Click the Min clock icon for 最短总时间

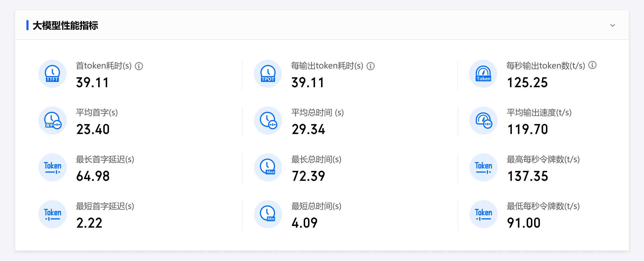click(268, 214)
